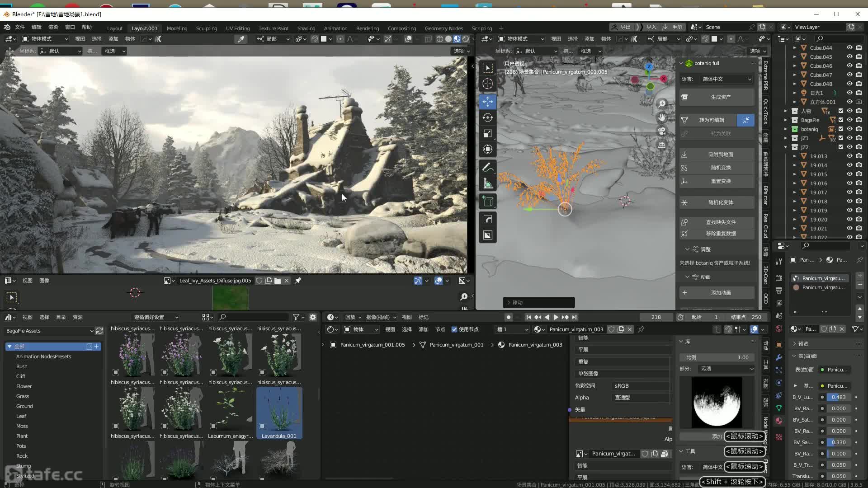Switch to the Shading workspace tab

pos(306,28)
